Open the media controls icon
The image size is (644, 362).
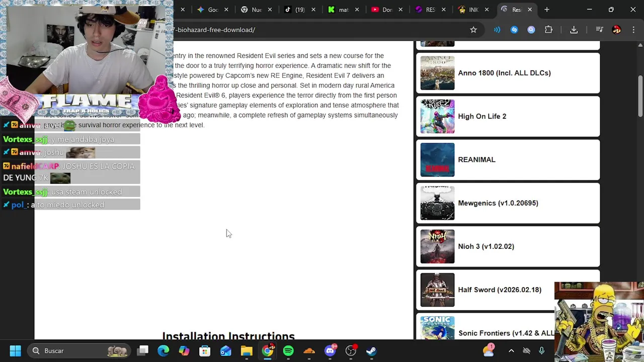pos(599,30)
